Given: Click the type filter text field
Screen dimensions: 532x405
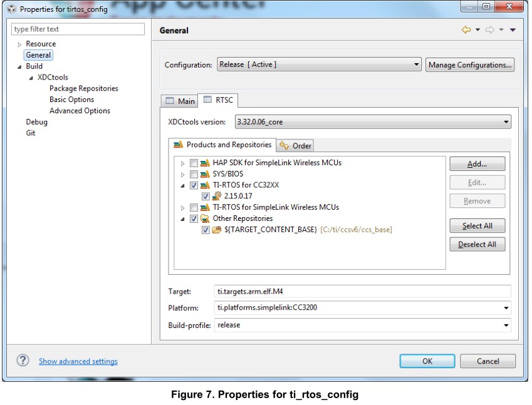Looking at the screenshot, I should (78, 29).
